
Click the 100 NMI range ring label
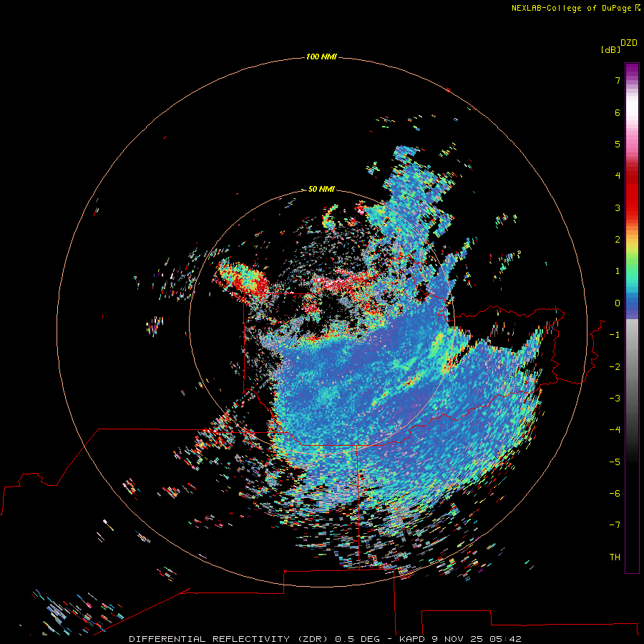tap(321, 57)
